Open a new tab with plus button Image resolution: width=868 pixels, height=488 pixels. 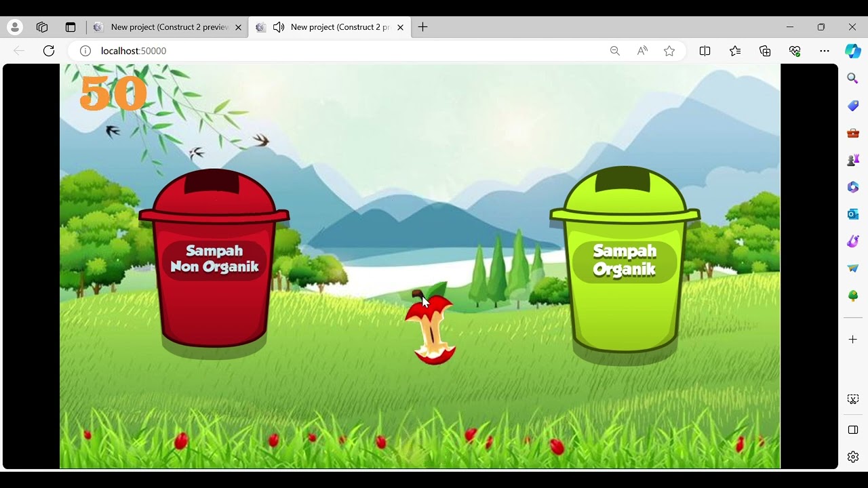422,27
